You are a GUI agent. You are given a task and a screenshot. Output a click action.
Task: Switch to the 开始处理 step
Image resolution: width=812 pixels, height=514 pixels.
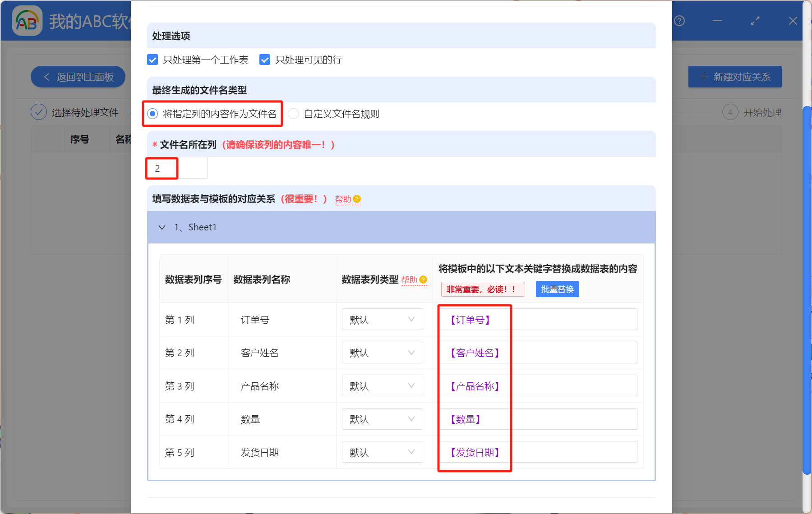coord(762,112)
